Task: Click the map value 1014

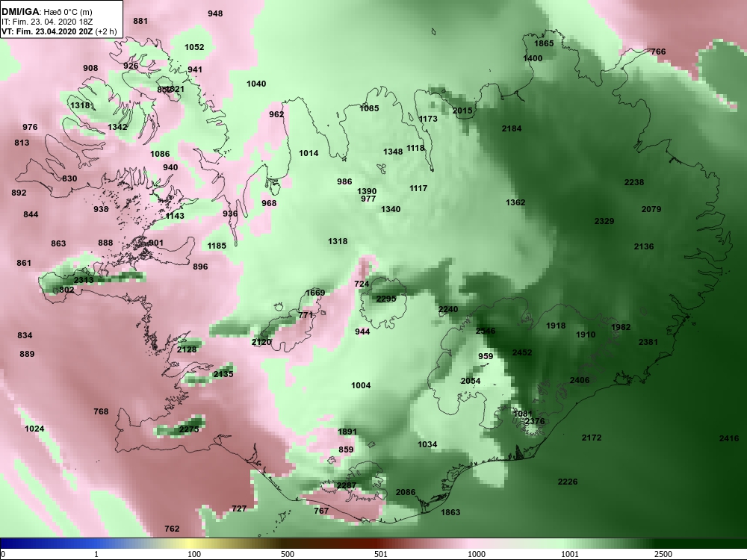Action: (x=309, y=153)
